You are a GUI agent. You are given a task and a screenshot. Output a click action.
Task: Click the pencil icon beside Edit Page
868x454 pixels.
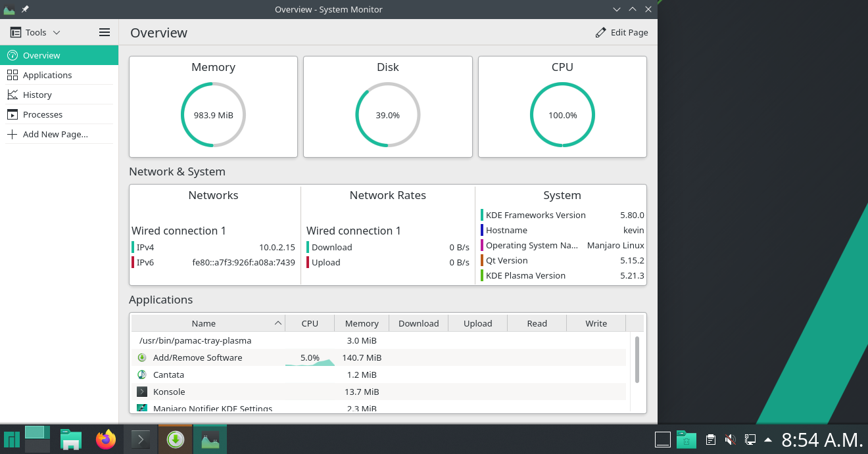(600, 32)
